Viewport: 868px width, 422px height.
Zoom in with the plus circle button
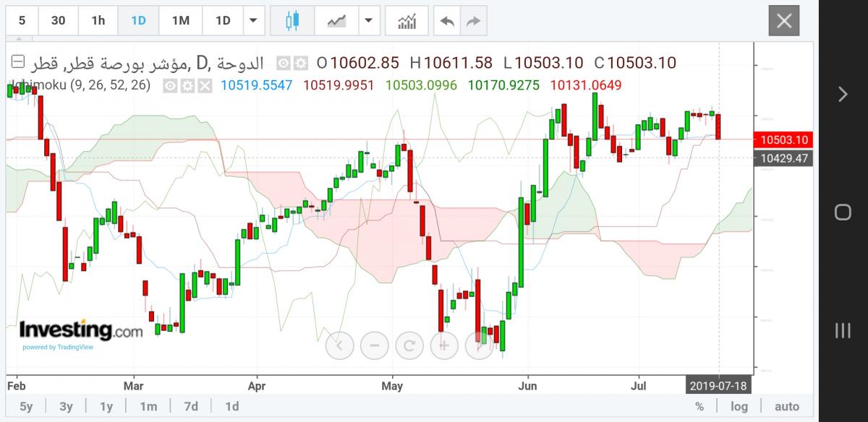pos(444,345)
